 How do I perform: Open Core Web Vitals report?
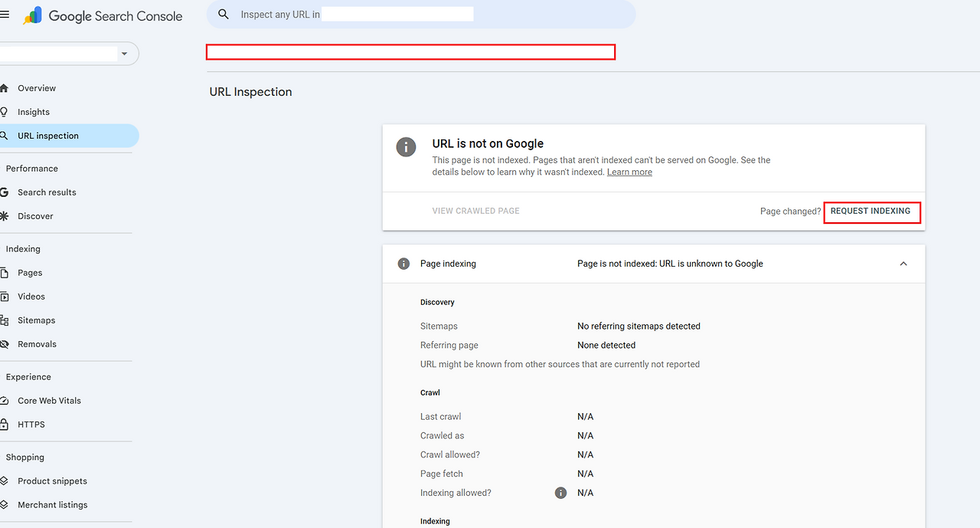pyautogui.click(x=49, y=401)
